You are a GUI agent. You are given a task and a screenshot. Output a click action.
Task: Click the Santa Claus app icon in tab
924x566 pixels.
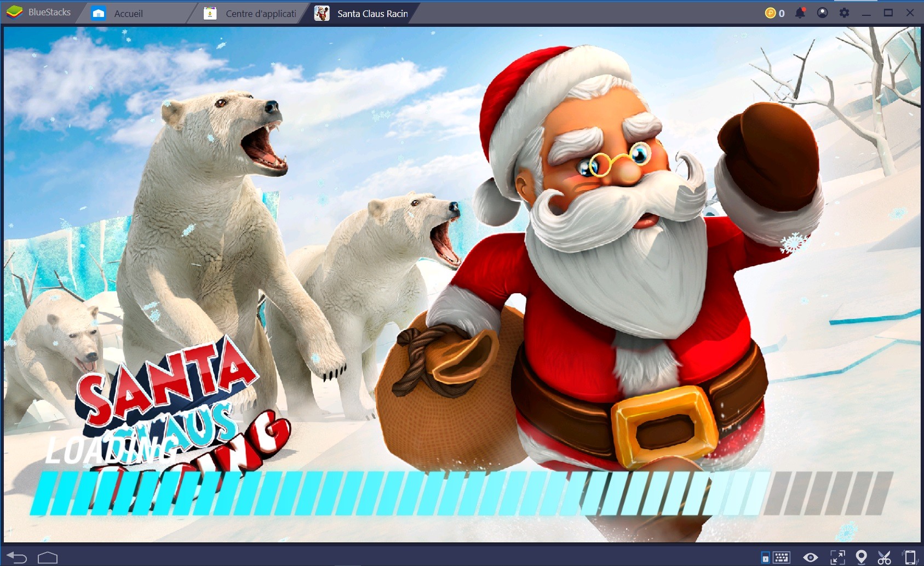pyautogui.click(x=322, y=13)
